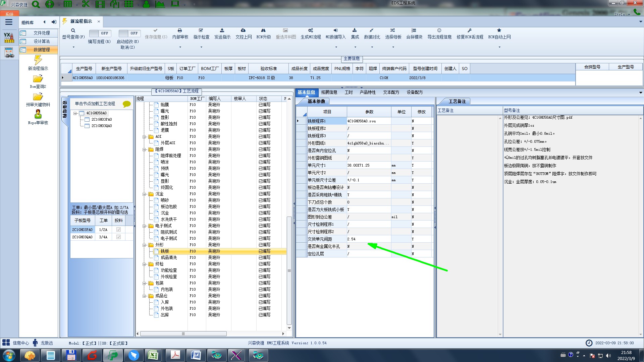Image resolution: width=644 pixels, height=362 pixels.
Task: Click the 型号查询 search icon
Action: 73,31
